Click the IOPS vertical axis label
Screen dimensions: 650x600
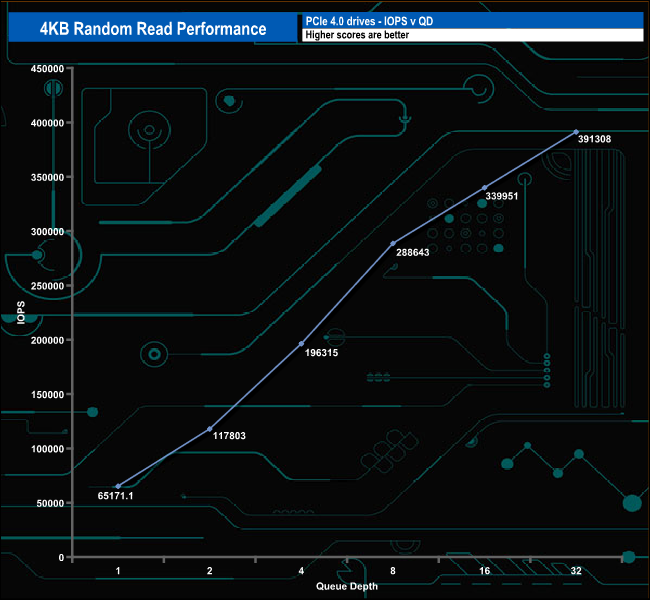[21, 312]
